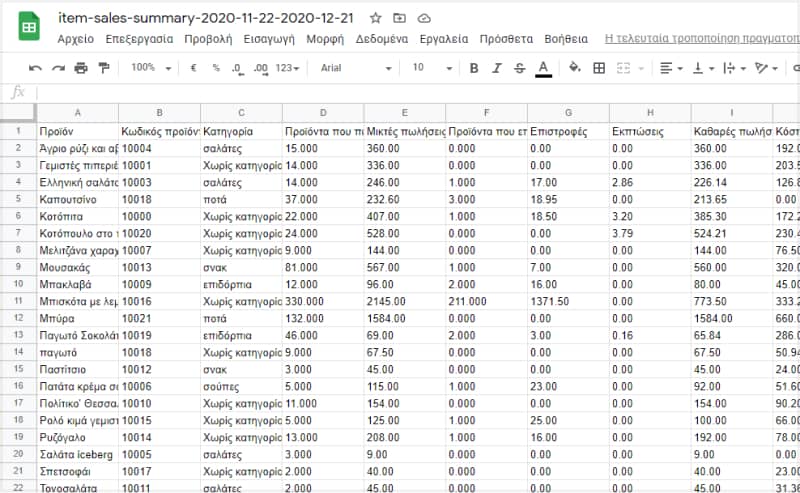800x493 pixels.
Task: Select the Προϊόν header cell
Action: pos(78,132)
